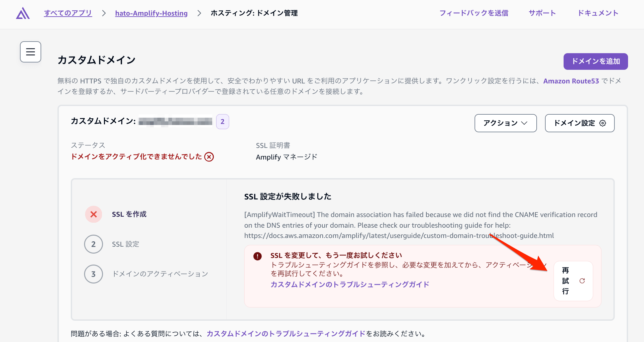Click the red X status icon
The image size is (644, 342).
(x=209, y=157)
